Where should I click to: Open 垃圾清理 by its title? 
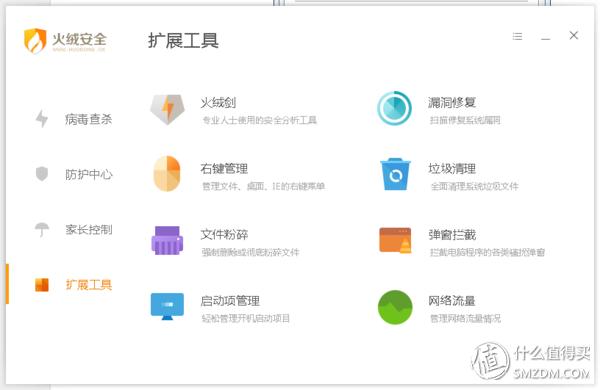click(452, 168)
